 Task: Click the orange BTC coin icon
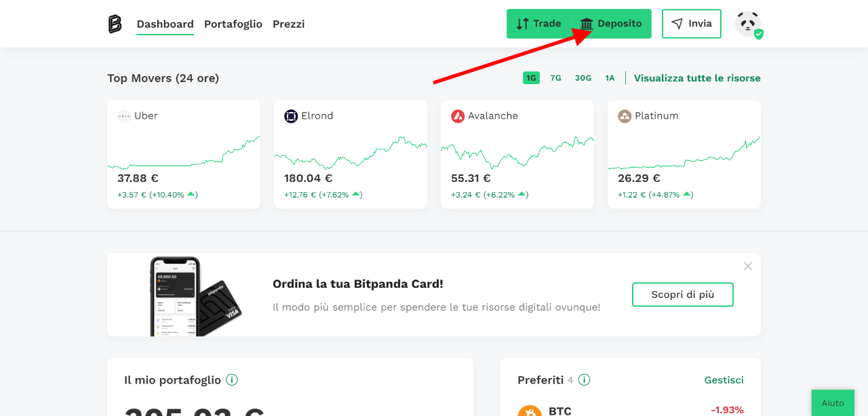coord(530,411)
